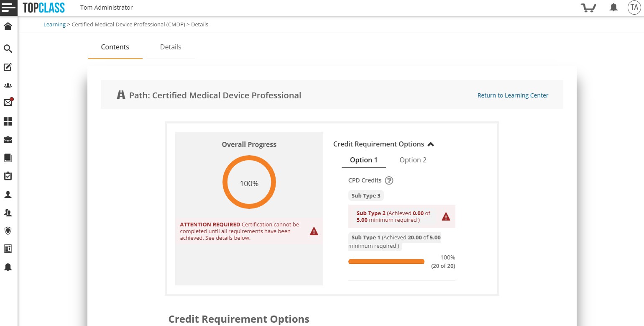
Task: Open notifications bell in top header
Action: [613, 8]
